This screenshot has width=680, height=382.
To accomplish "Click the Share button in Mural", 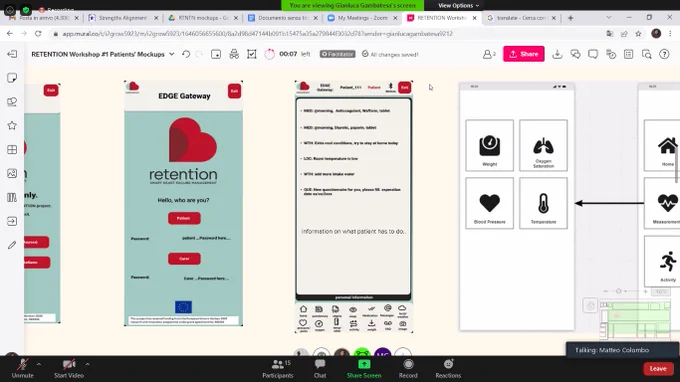I will 523,54.
